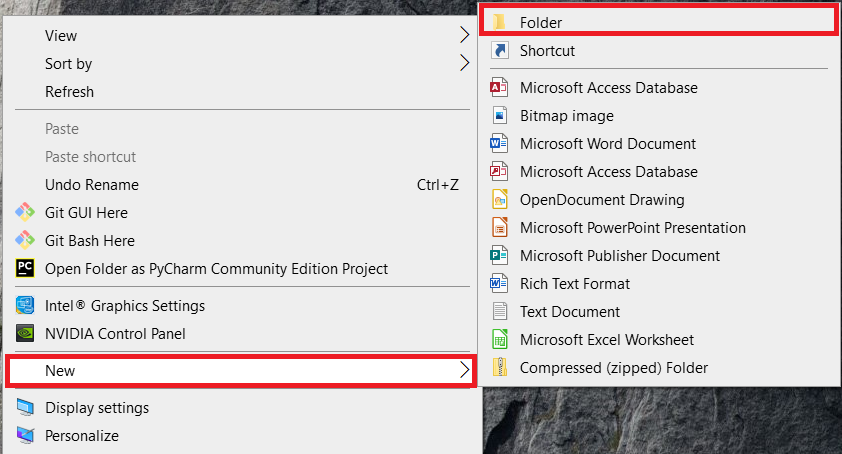The image size is (842, 454).
Task: Click the Intel Graphics Settings icon
Action: pyautogui.click(x=25, y=305)
